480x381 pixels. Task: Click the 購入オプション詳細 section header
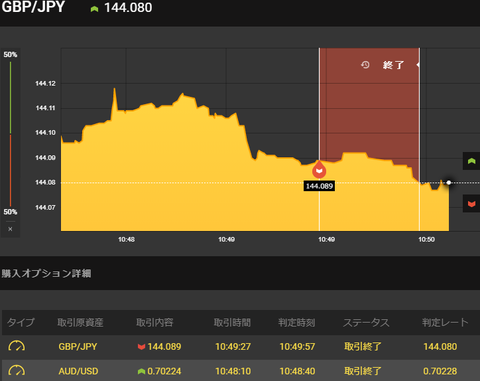[46, 274]
